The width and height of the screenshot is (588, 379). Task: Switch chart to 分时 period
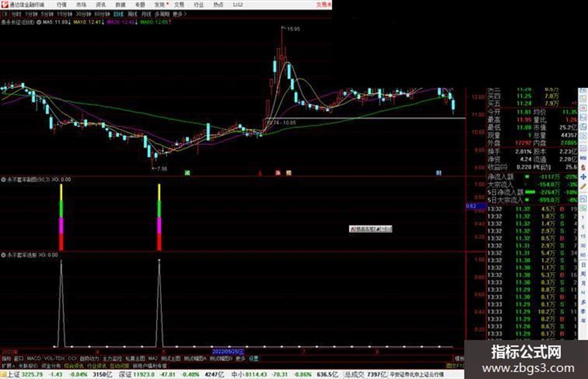pyautogui.click(x=16, y=14)
